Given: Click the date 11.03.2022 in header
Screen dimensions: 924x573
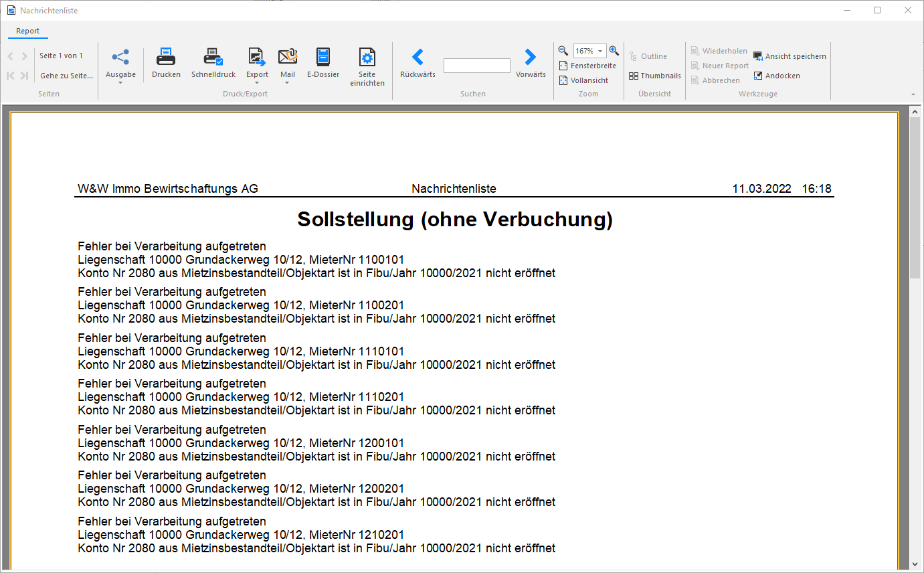Looking at the screenshot, I should click(x=762, y=189).
